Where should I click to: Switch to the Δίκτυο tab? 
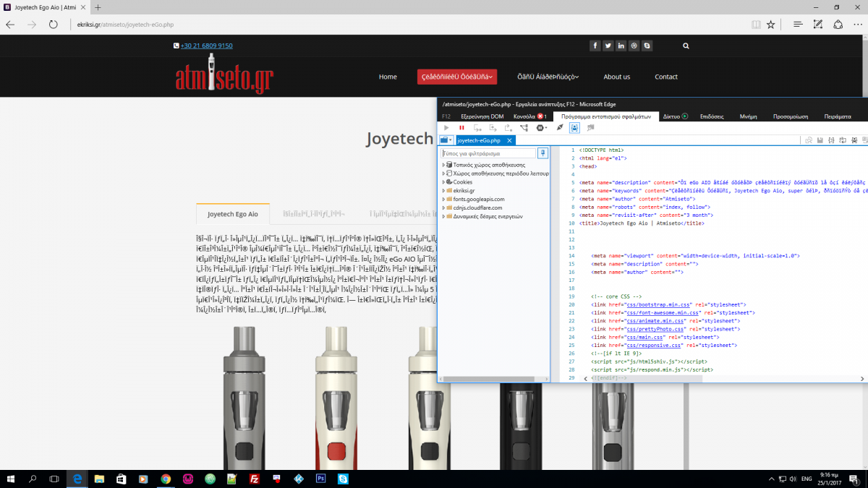click(x=671, y=116)
